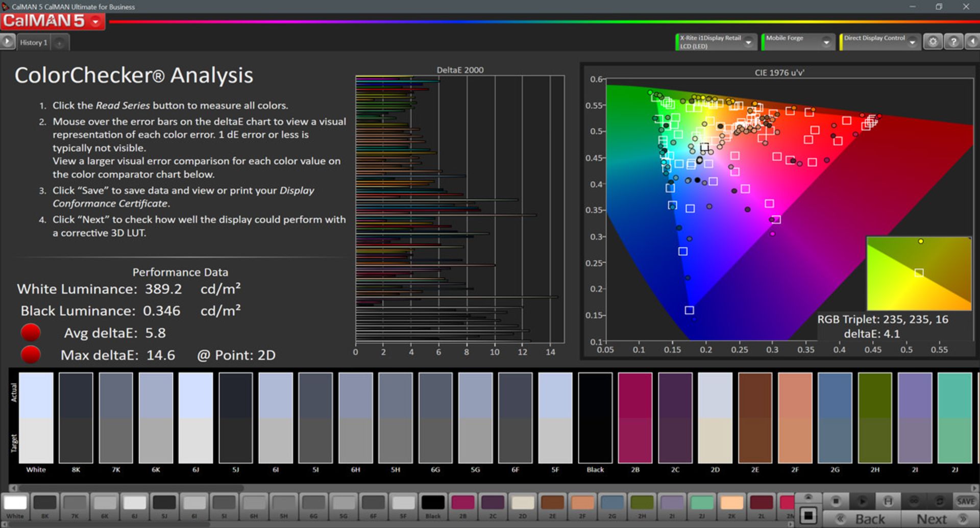Click the refresh loop read icon
The image size is (980, 528).
pyautogui.click(x=939, y=501)
